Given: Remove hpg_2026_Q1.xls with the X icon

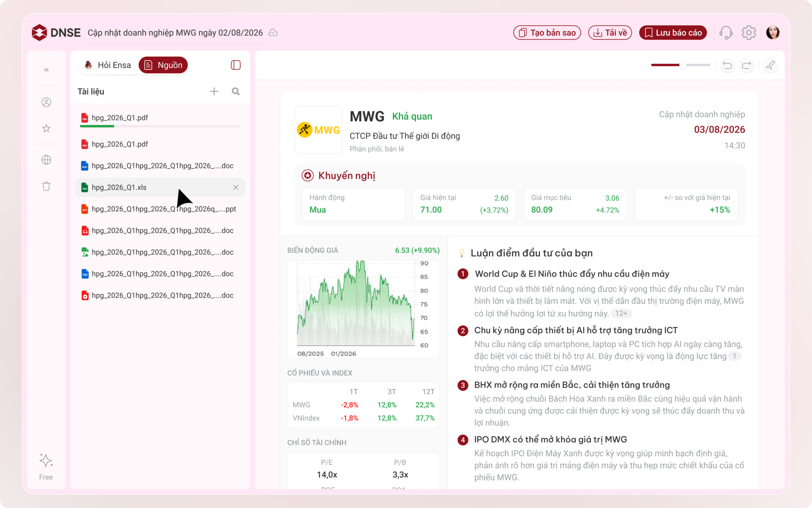Looking at the screenshot, I should pyautogui.click(x=236, y=187).
